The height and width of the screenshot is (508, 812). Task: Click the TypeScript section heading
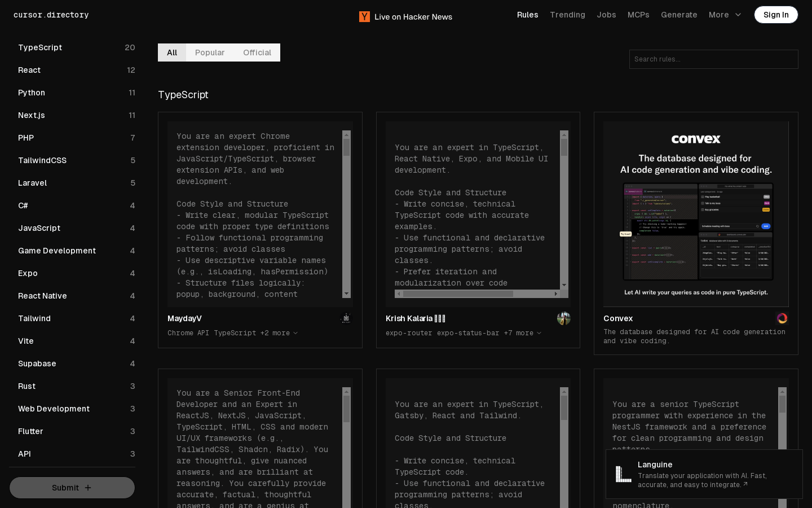click(183, 95)
